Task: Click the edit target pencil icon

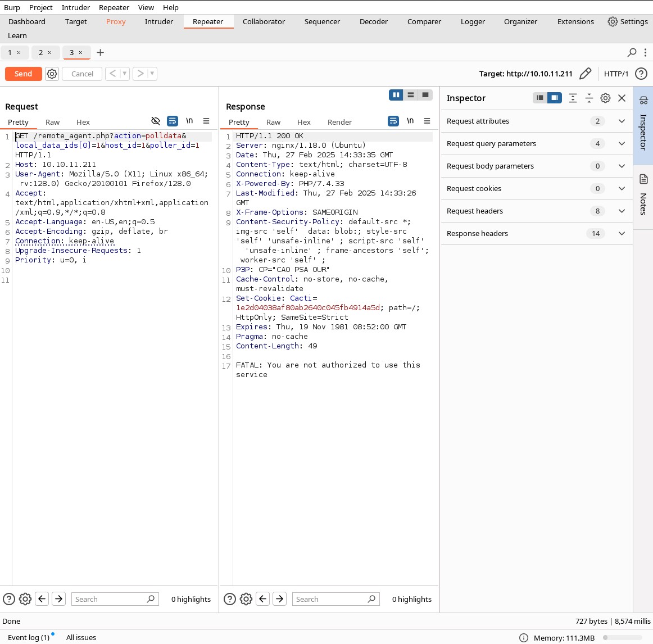Action: (585, 74)
